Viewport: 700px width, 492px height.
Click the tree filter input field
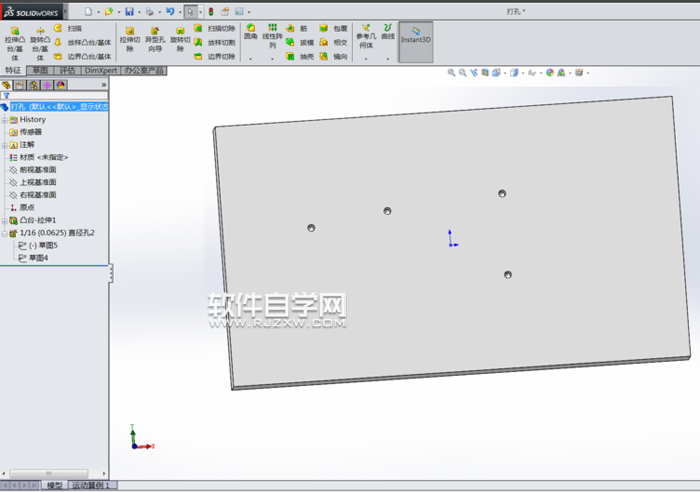pyautogui.click(x=54, y=95)
